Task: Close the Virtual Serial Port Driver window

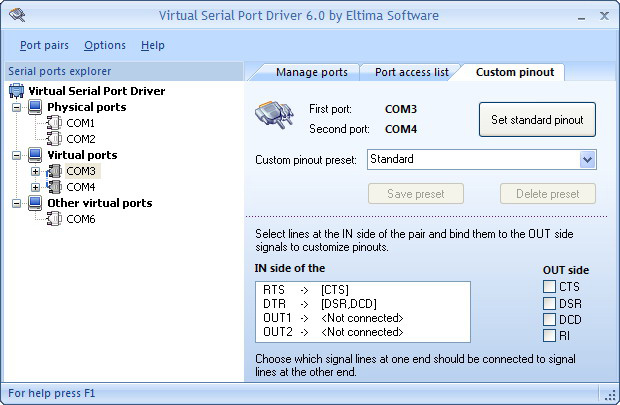Action: click(x=604, y=16)
